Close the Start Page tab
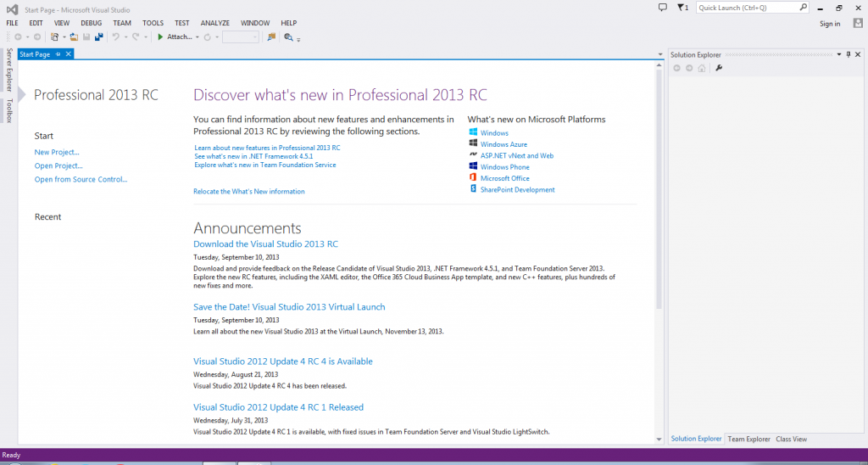868x465 pixels. coord(69,53)
